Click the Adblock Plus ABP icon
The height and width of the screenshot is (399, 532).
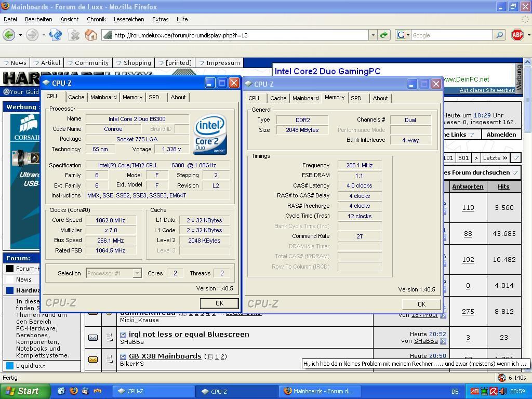click(517, 35)
